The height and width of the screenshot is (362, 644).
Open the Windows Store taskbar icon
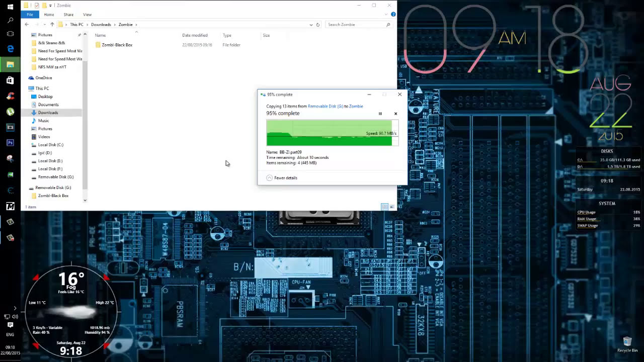point(10,80)
